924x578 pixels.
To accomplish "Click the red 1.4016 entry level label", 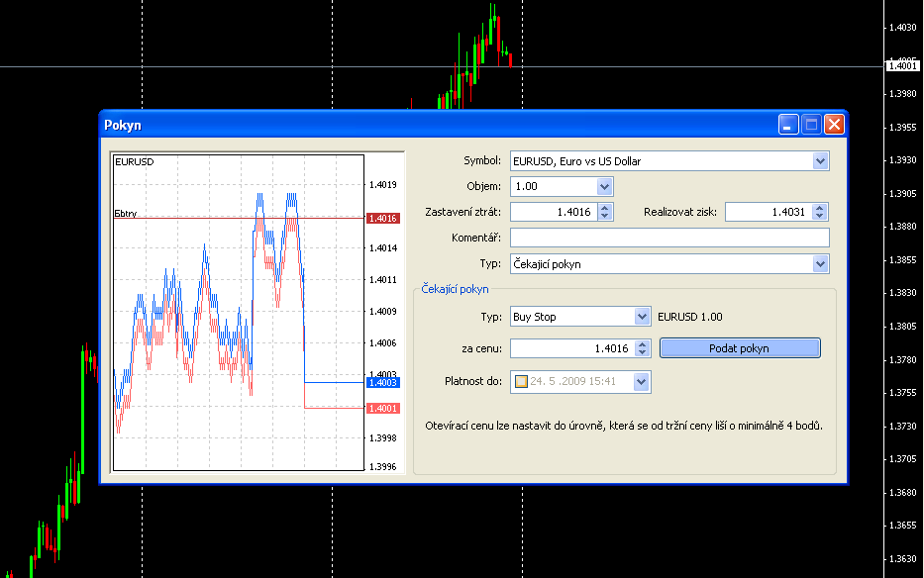I will click(x=381, y=219).
